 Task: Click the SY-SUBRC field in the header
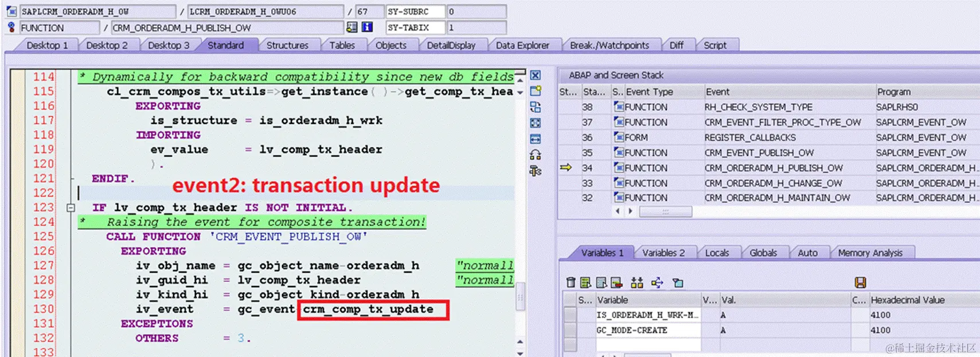click(x=416, y=11)
